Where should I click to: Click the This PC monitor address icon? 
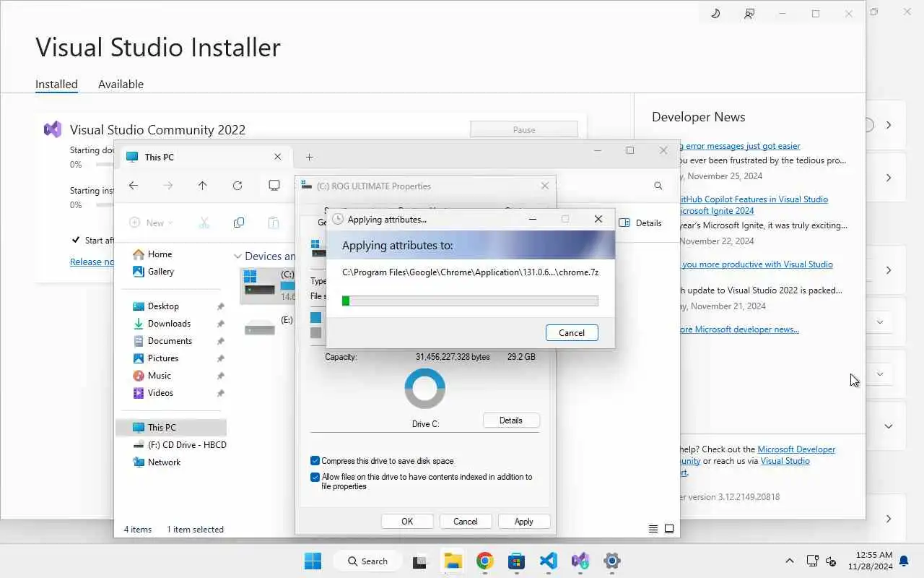coord(274,186)
